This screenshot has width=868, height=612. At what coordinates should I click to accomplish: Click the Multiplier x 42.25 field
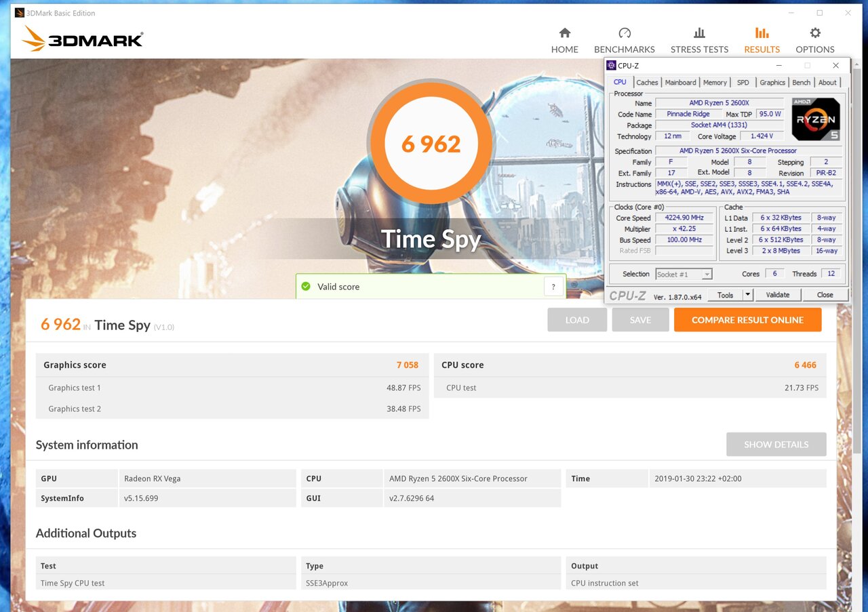pyautogui.click(x=684, y=228)
